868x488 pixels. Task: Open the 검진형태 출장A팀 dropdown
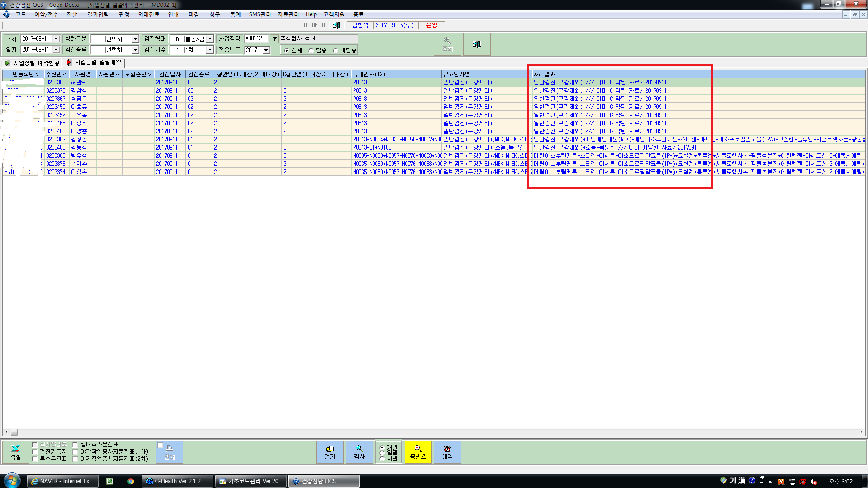pos(210,39)
